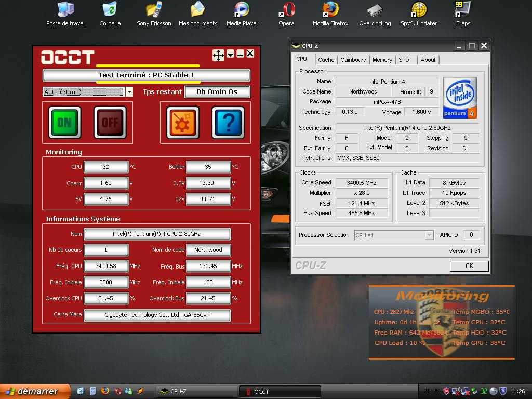Open the démarrer Start menu
Viewport: 532px width, 399px height.
click(x=35, y=391)
